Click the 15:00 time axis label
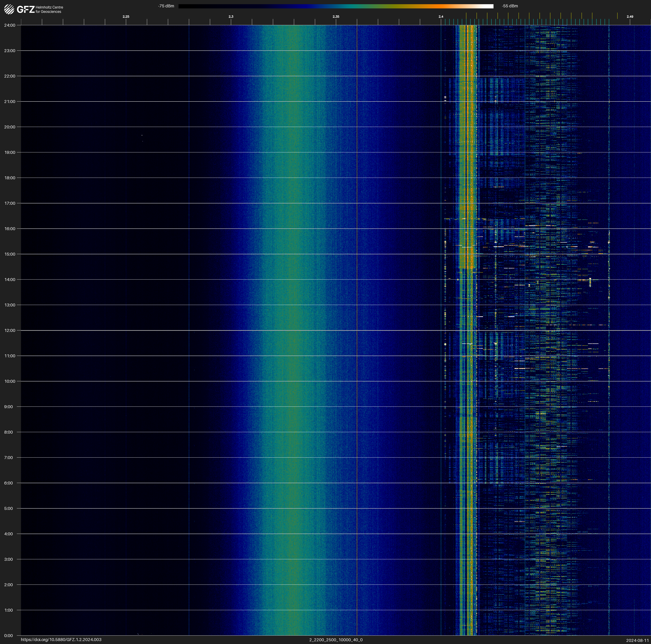 point(10,254)
